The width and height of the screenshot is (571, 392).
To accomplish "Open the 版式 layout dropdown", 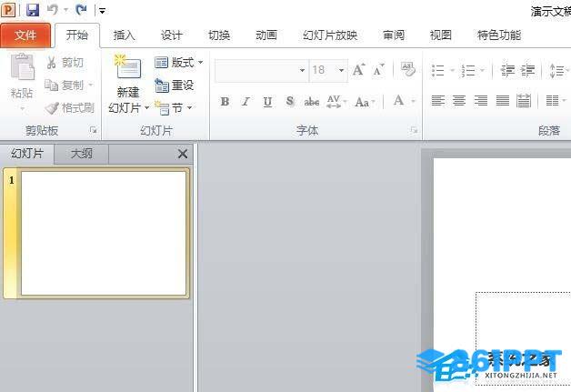I will (178, 63).
